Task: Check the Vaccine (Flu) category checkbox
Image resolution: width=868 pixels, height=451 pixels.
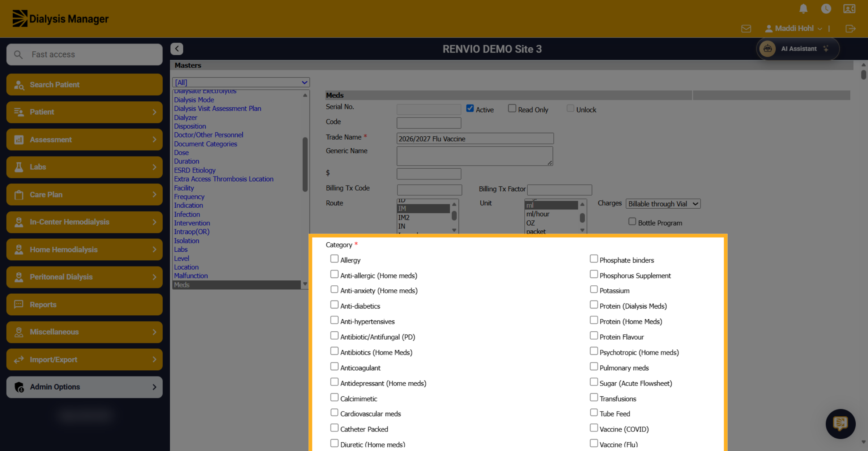Action: pos(594,443)
